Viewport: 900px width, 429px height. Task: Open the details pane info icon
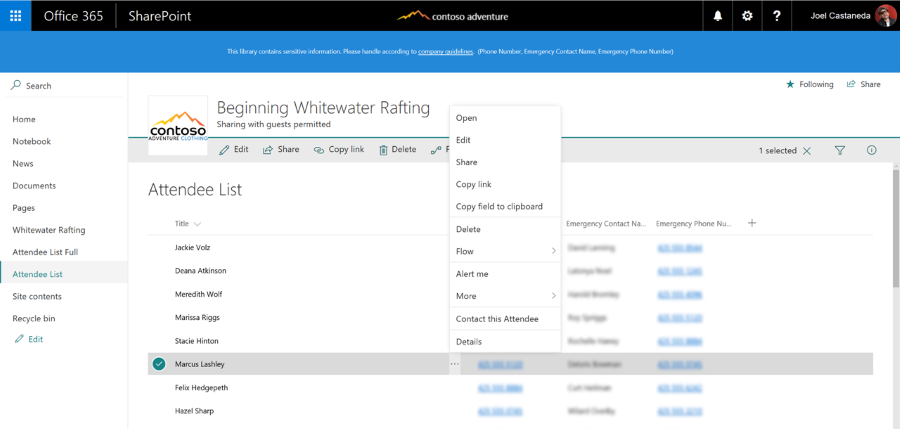(x=871, y=150)
